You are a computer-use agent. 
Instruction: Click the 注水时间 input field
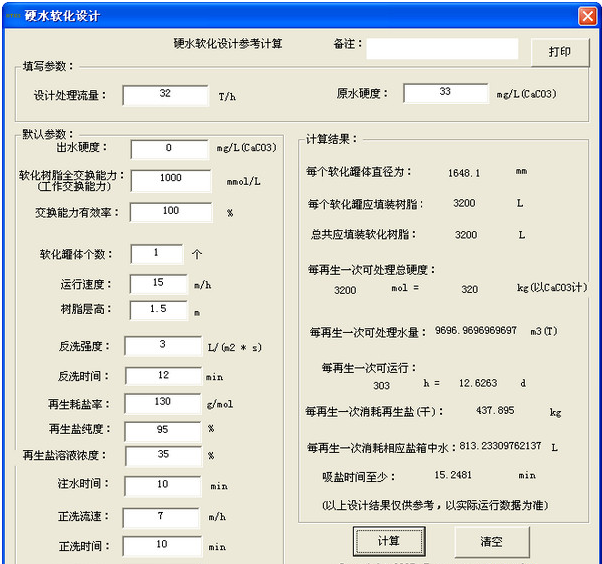(163, 486)
